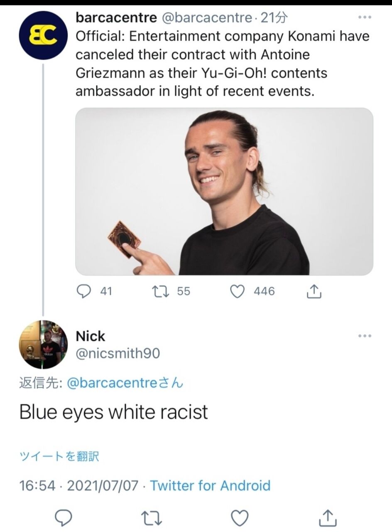Open more options on Nick's tweet
The width and height of the screenshot is (392, 532).
pos(365,336)
